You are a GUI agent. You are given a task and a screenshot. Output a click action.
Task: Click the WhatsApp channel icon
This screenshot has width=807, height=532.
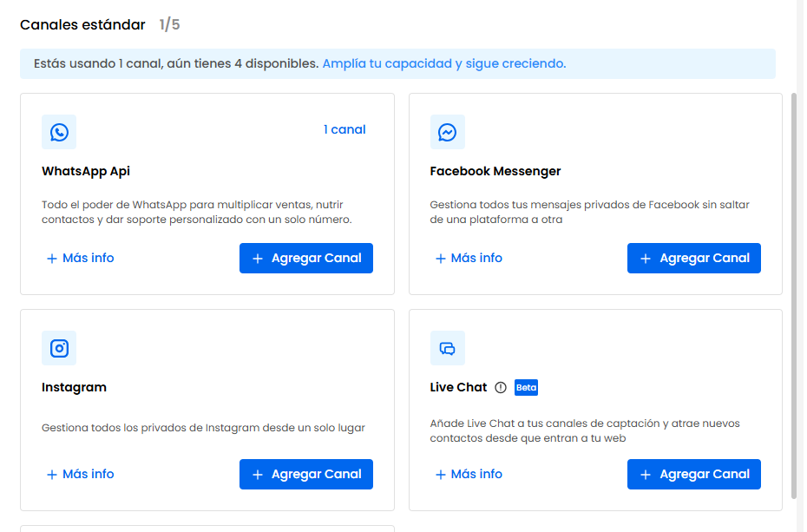pos(59,132)
